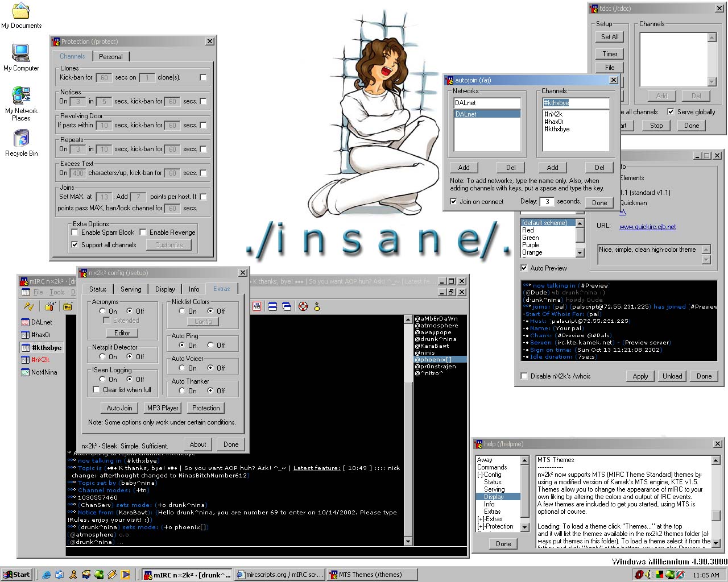Click the Auto Join button

click(x=119, y=408)
